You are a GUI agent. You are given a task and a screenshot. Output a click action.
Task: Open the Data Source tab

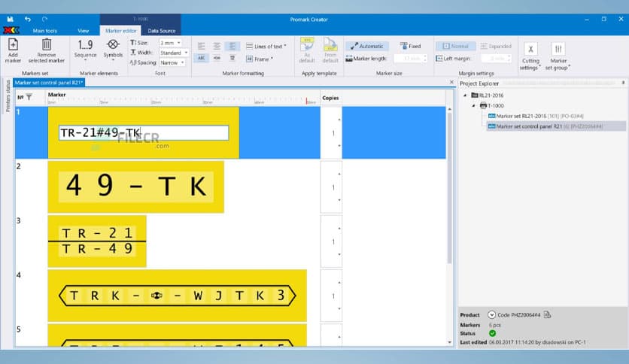coord(161,31)
